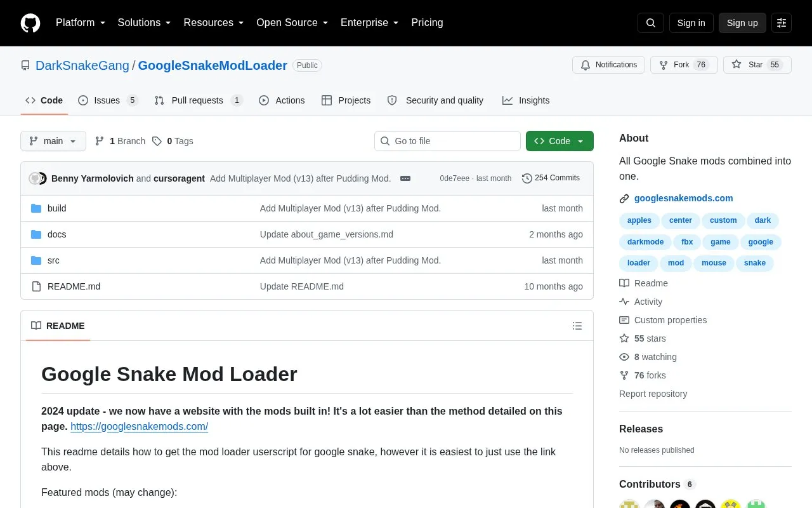View the 0 Tags link

click(x=173, y=141)
